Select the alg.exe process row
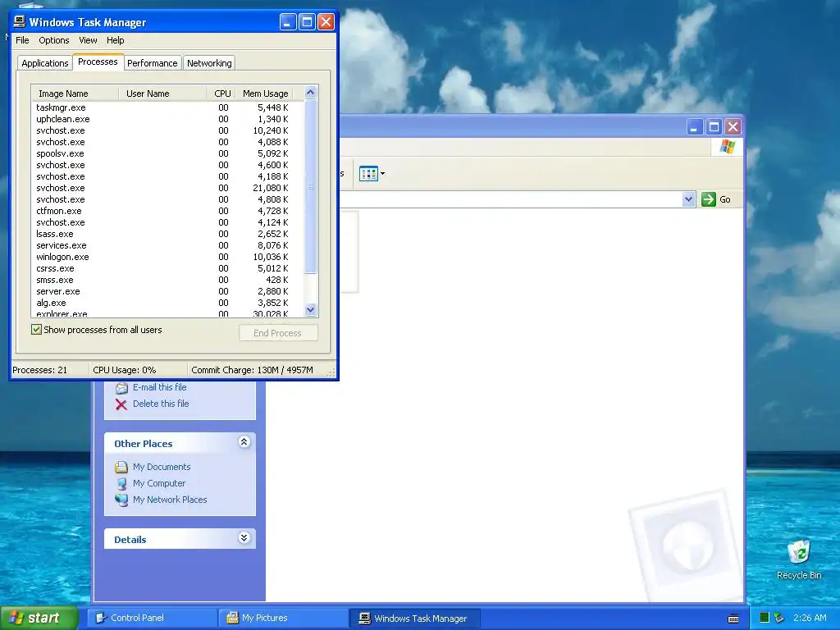Screen dimensions: 840x630 (x=167, y=304)
